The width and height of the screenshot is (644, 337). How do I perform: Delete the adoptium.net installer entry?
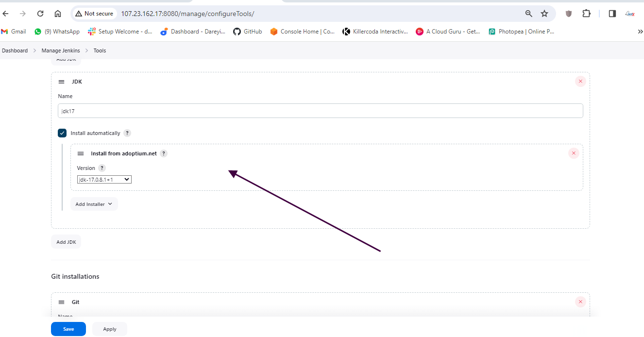(x=573, y=153)
